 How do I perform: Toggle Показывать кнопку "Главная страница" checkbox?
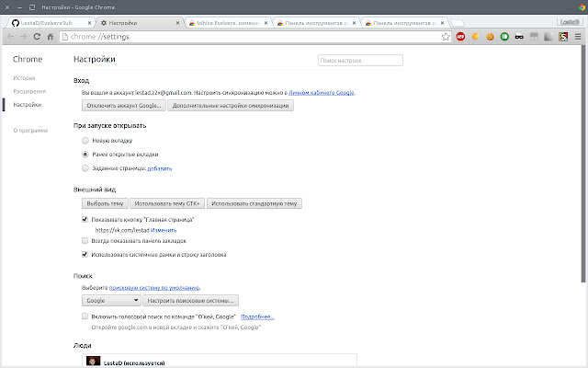(x=85, y=219)
